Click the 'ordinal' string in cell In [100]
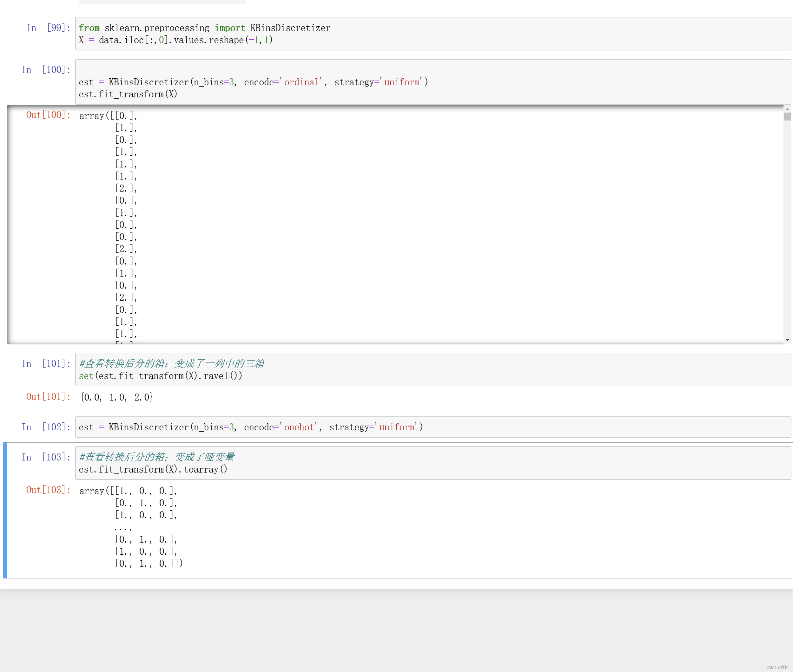The image size is (793, 672). click(301, 82)
